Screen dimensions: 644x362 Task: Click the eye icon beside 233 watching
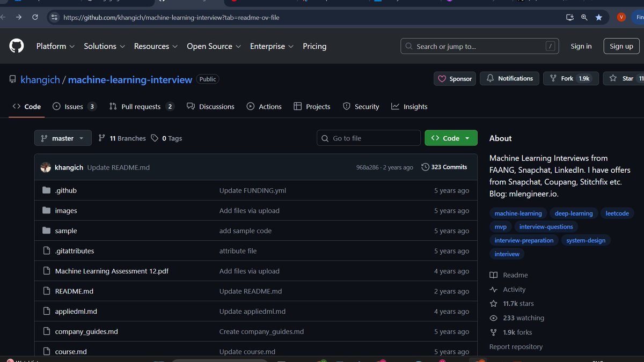click(494, 318)
